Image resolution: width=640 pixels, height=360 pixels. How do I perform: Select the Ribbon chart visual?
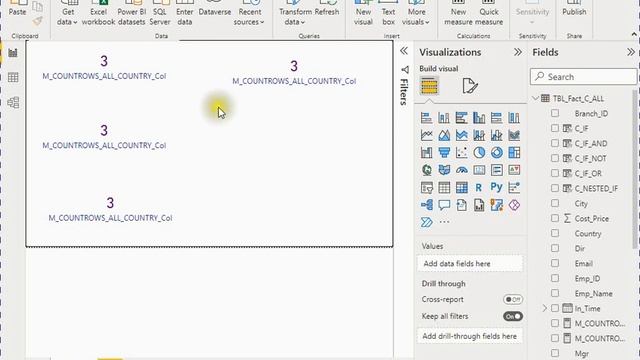[x=514, y=135]
